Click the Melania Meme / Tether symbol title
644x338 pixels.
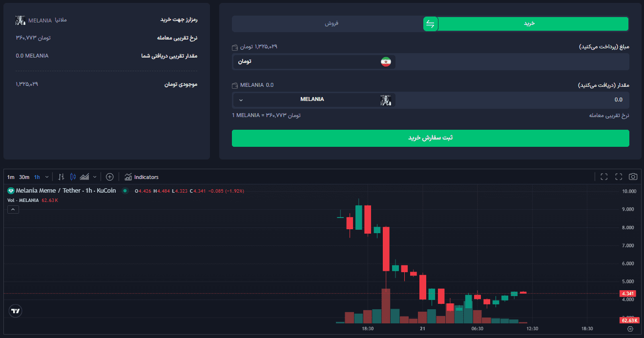(x=66, y=191)
